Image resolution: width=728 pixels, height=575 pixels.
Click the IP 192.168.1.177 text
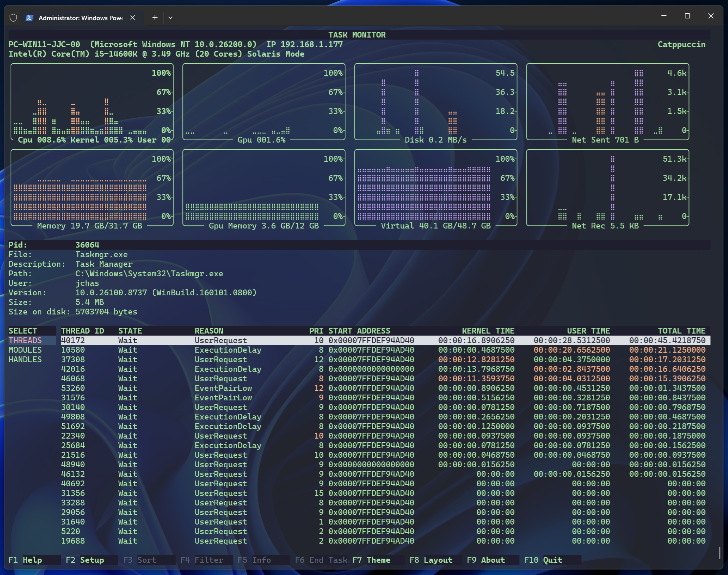click(x=304, y=44)
